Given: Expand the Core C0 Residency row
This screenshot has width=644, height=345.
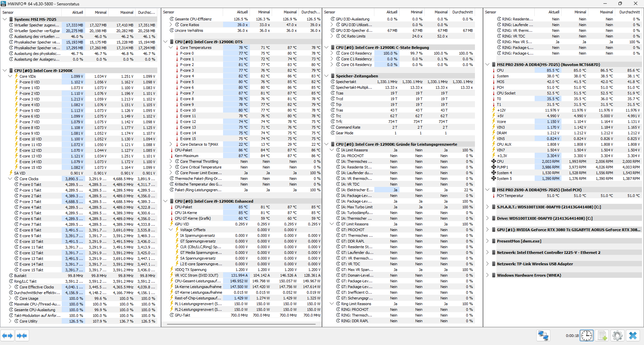Looking at the screenshot, I should pyautogui.click(x=332, y=53).
